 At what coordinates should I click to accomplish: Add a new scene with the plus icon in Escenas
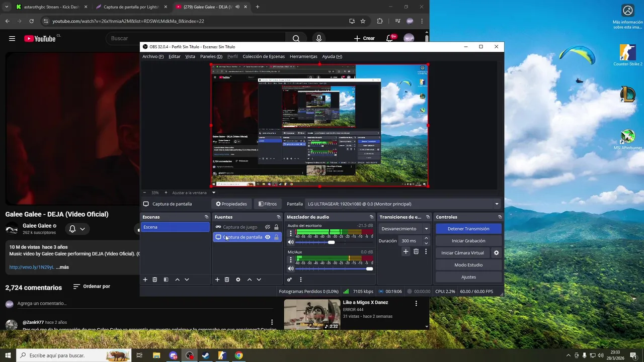click(x=145, y=280)
